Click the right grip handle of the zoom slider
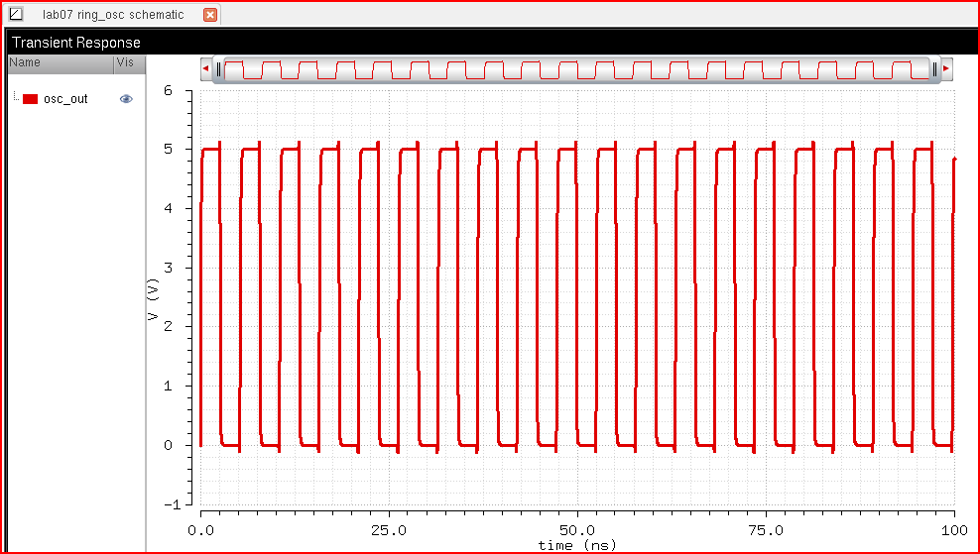 tap(933, 68)
